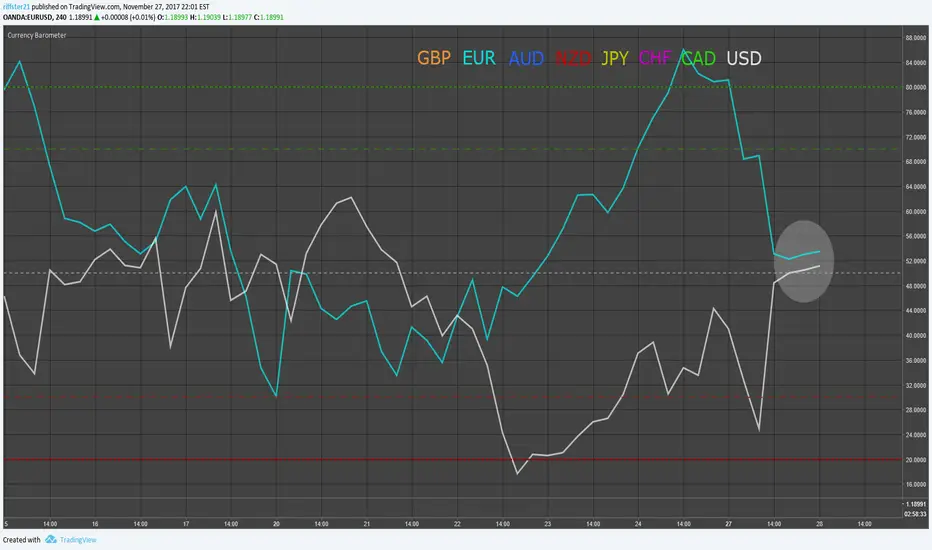Click the 1.18991 price label on axis
932x550 pixels.
click(916, 504)
